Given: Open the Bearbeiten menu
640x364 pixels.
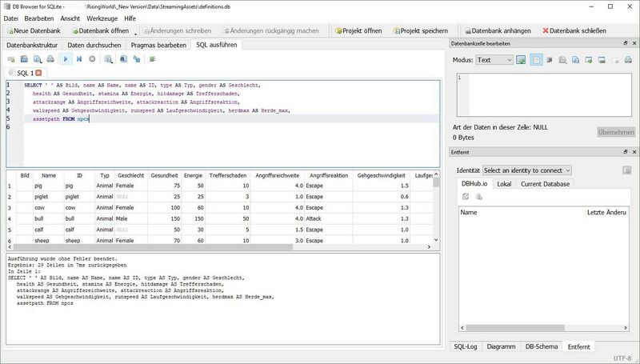Looking at the screenshot, I should [39, 18].
